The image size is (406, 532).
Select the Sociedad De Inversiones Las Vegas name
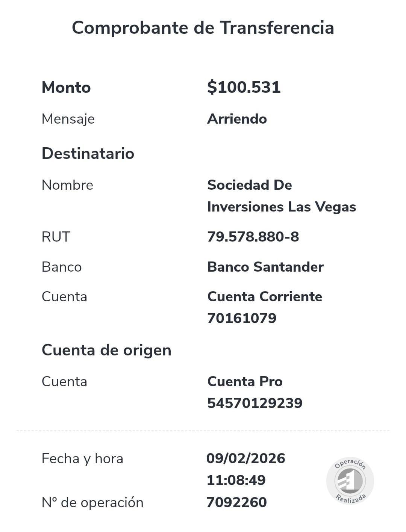click(282, 196)
